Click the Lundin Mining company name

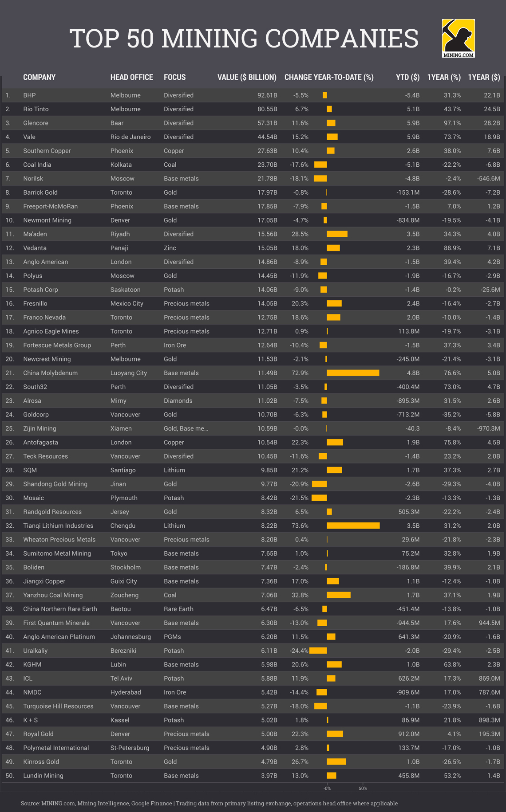(x=43, y=776)
